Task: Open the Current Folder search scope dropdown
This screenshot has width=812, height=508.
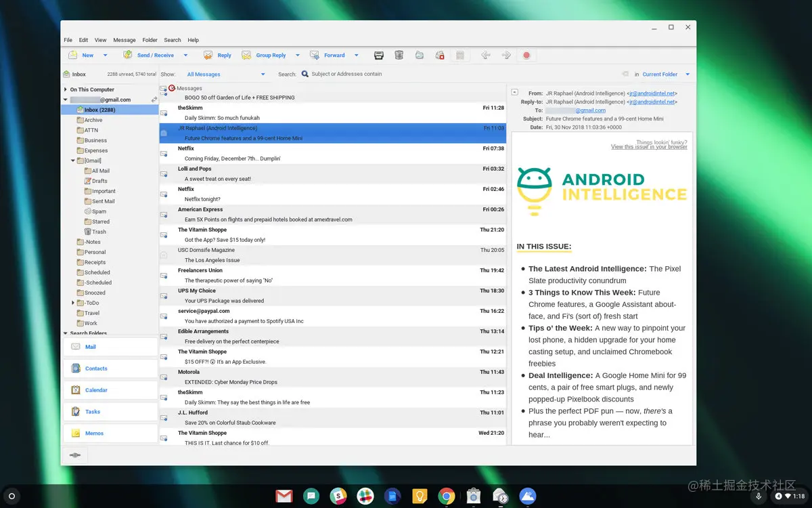Action: tap(667, 75)
